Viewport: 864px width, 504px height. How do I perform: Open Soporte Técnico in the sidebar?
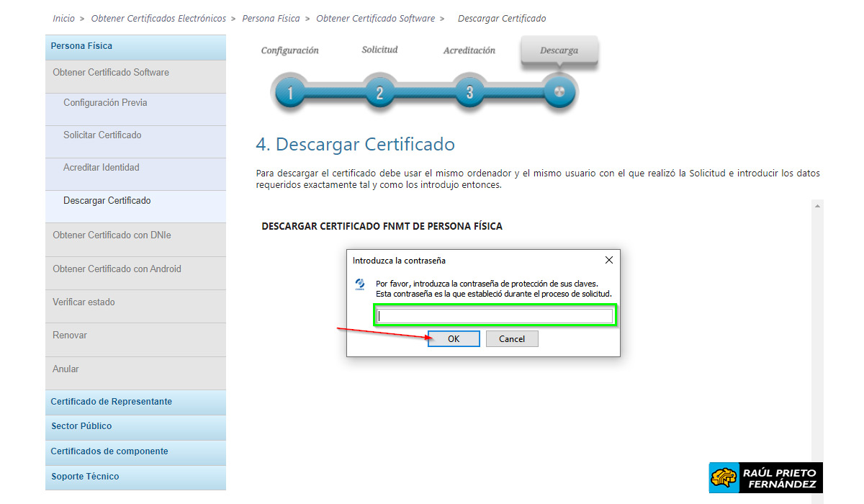84,477
